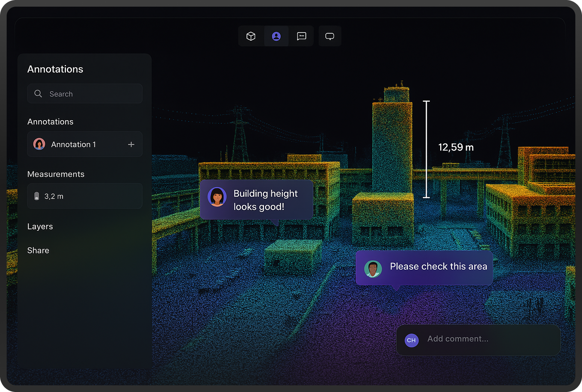Select the 3D cube model tool

pos(251,36)
